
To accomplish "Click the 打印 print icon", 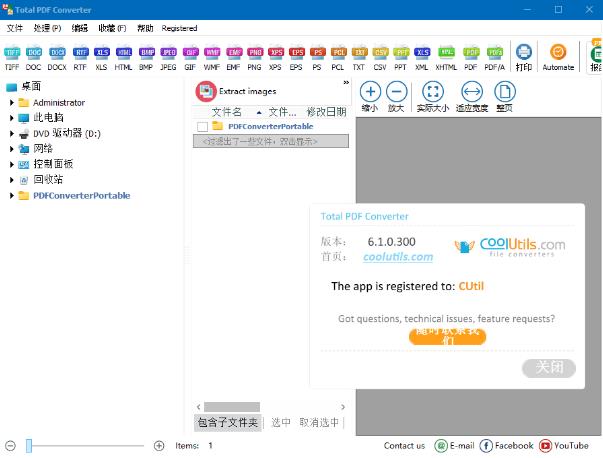I will click(524, 58).
